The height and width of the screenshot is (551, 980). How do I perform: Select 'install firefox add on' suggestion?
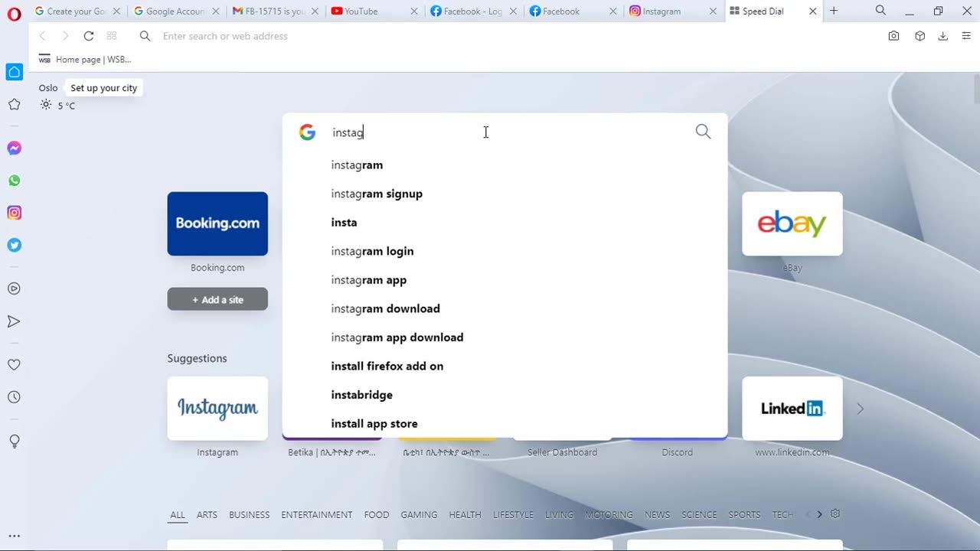505,366
